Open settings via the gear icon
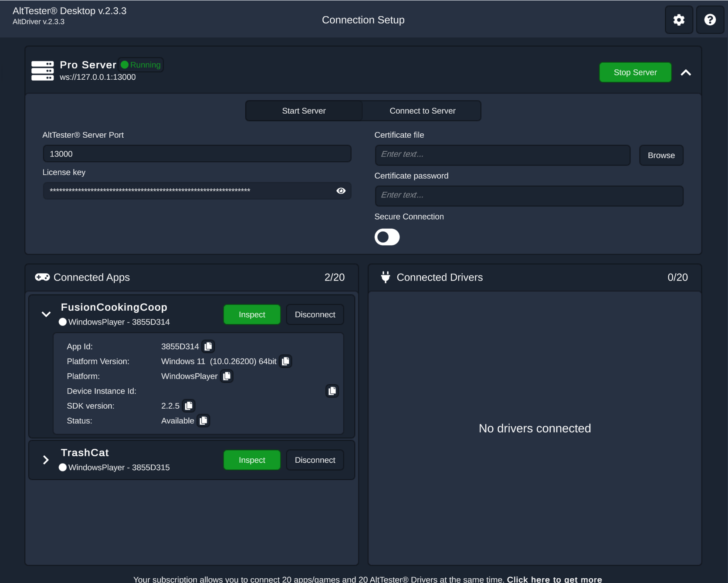 [x=679, y=20]
